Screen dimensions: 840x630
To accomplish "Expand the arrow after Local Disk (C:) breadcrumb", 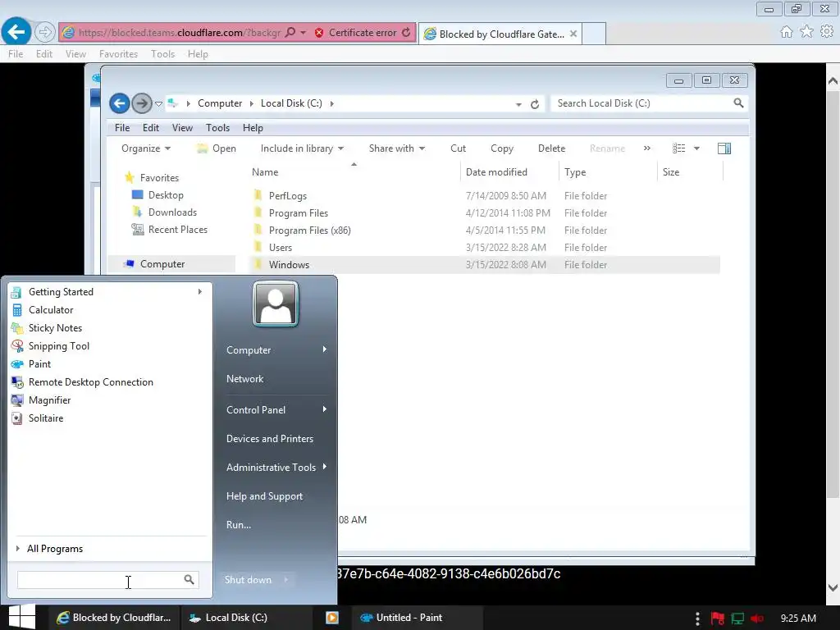I will (x=331, y=103).
